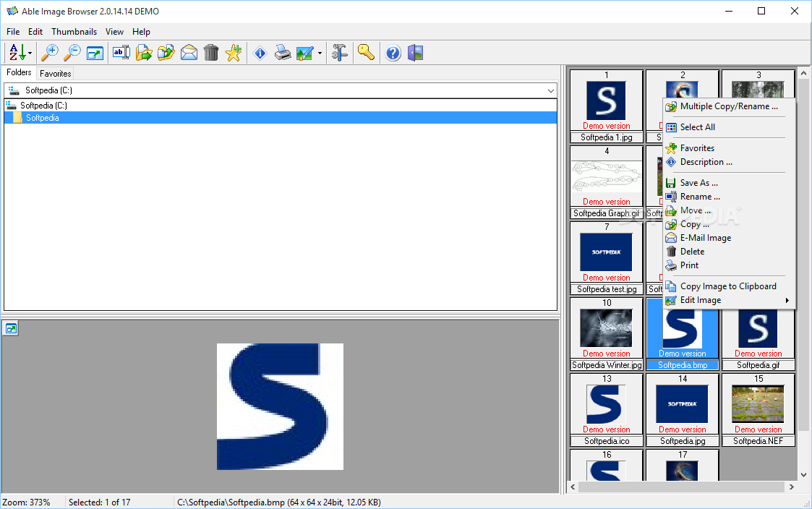Toggle the preview full screen icon button
Screen dimensions: 812x509
point(11,328)
